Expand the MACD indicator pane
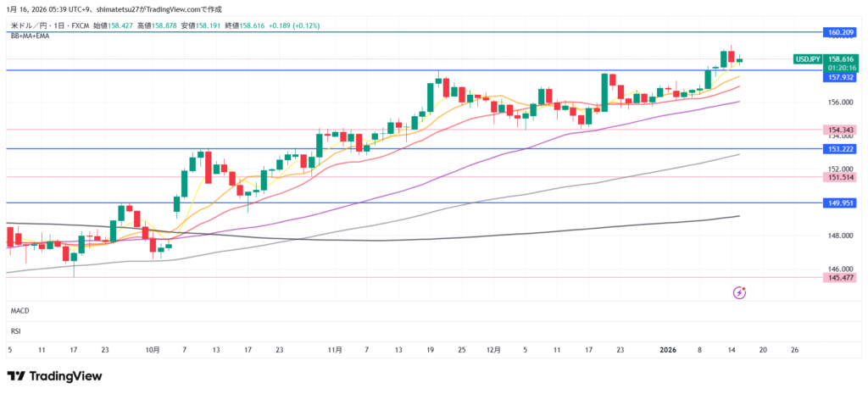 20,311
